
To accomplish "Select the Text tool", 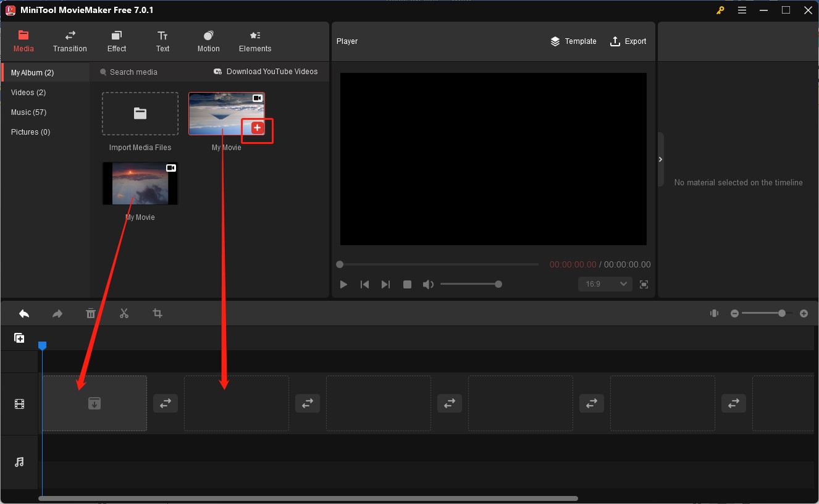I will coord(162,41).
